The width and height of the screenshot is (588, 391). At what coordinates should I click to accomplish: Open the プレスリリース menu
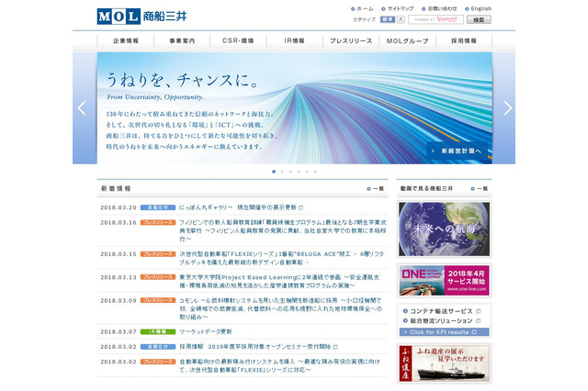[351, 40]
